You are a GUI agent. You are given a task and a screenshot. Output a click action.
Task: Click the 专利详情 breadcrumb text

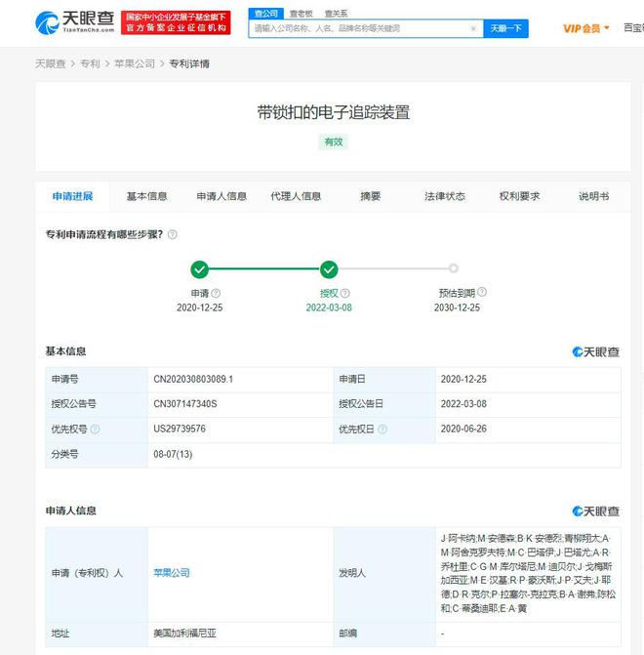coord(189,63)
